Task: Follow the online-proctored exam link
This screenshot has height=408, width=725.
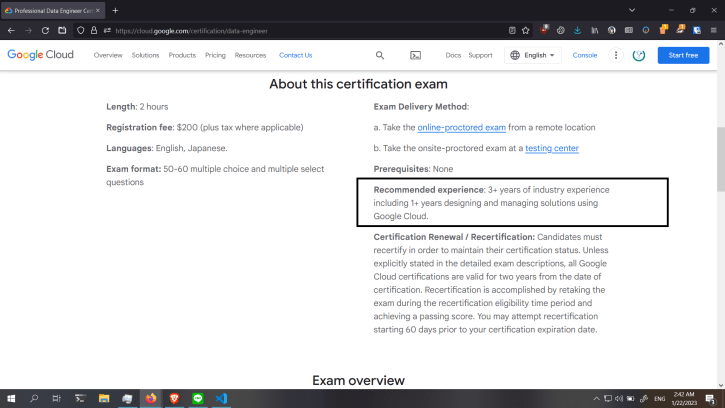Action: tap(461, 127)
